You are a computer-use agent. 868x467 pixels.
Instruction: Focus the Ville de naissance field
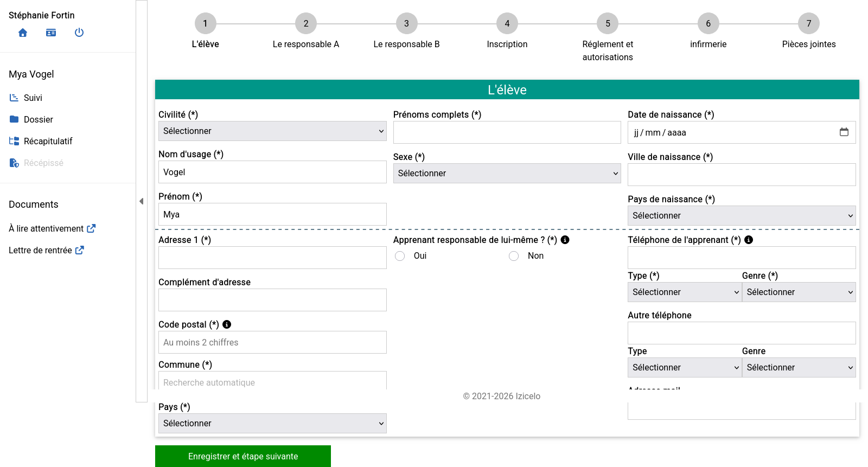(742, 175)
